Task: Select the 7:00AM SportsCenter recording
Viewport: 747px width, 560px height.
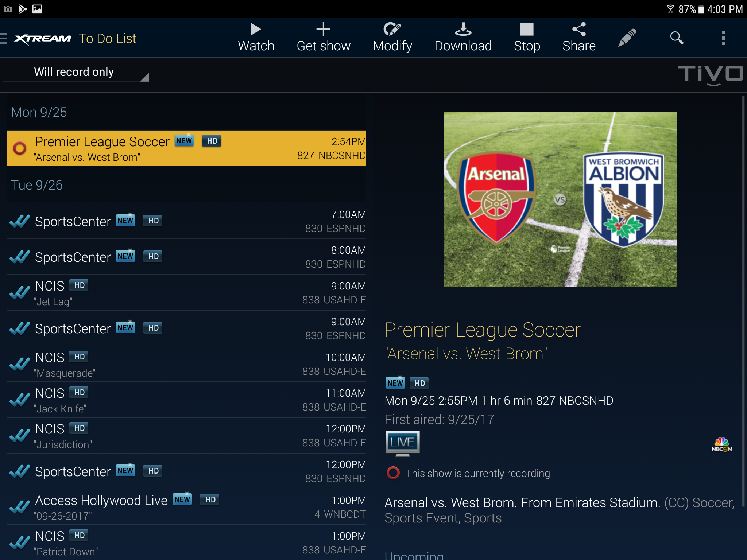Action: coord(186,221)
